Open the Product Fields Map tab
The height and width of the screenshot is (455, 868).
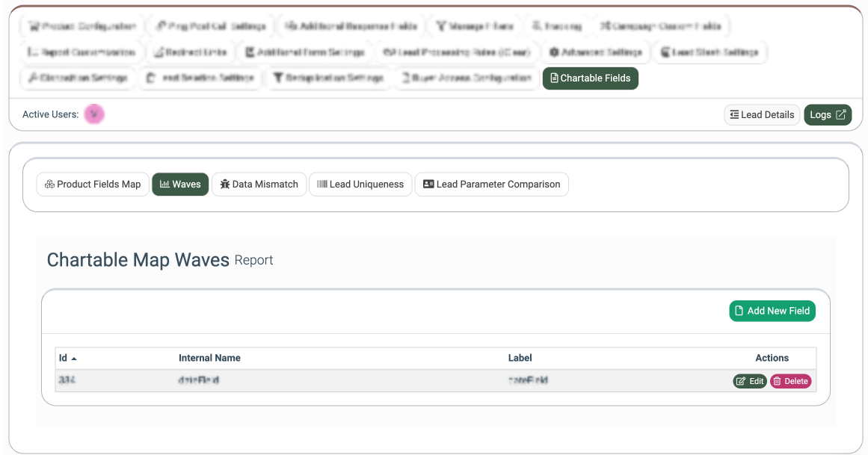pyautogui.click(x=93, y=185)
